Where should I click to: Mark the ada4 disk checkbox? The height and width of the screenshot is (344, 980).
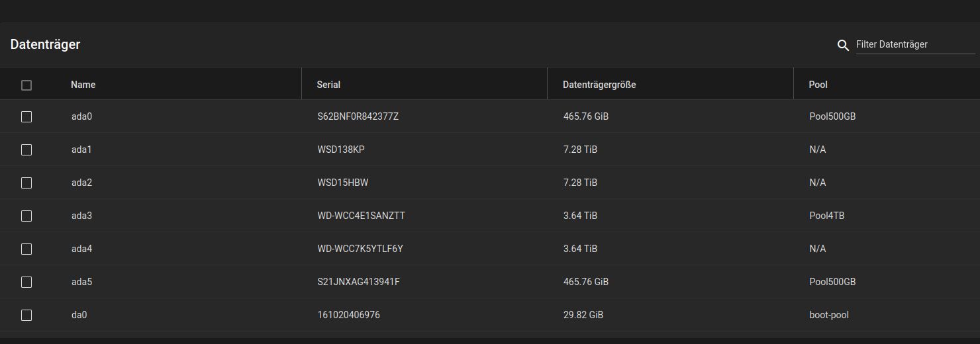pos(26,249)
